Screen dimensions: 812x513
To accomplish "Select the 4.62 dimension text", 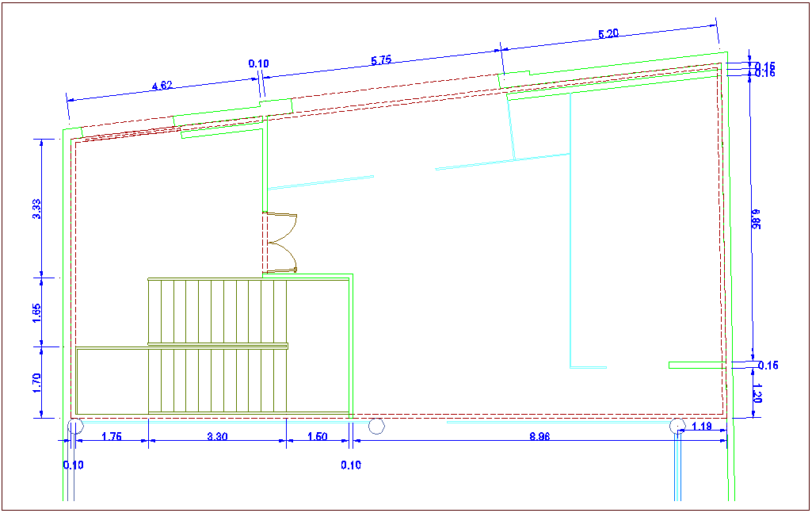I will pyautogui.click(x=162, y=85).
